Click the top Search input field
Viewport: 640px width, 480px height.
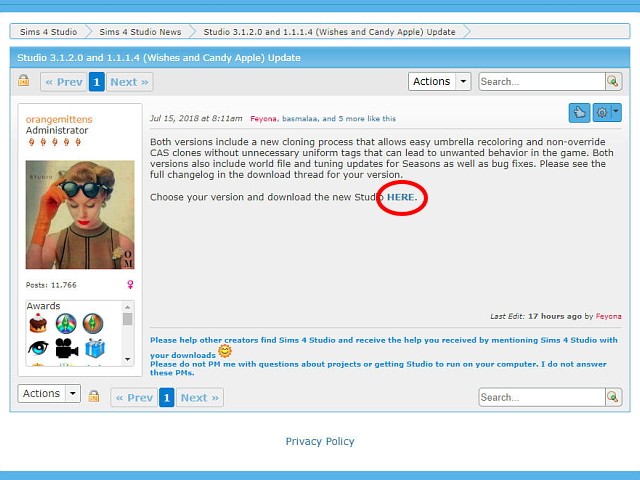click(x=542, y=81)
